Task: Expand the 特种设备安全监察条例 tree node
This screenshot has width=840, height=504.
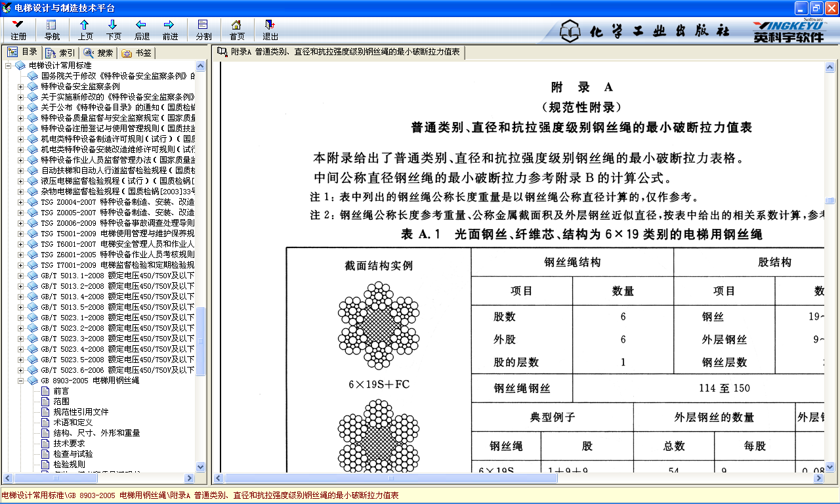Action: [x=20, y=87]
